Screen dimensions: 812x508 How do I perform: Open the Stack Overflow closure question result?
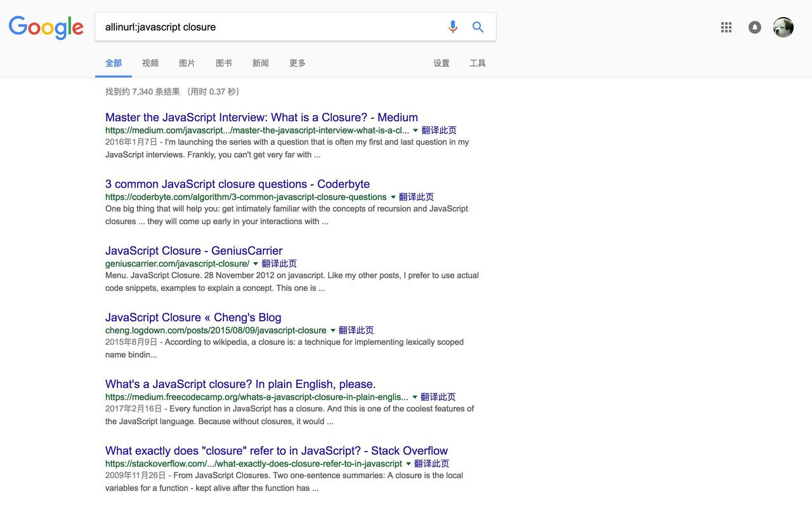(277, 451)
